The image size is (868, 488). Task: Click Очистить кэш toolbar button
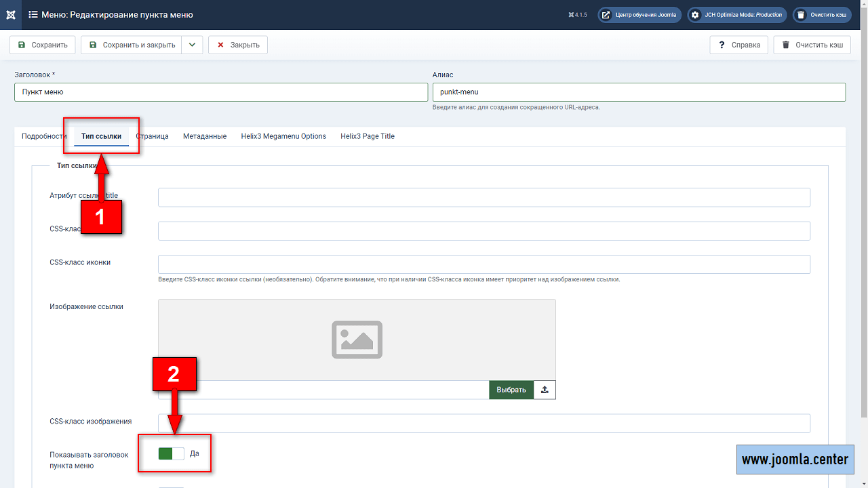(812, 45)
